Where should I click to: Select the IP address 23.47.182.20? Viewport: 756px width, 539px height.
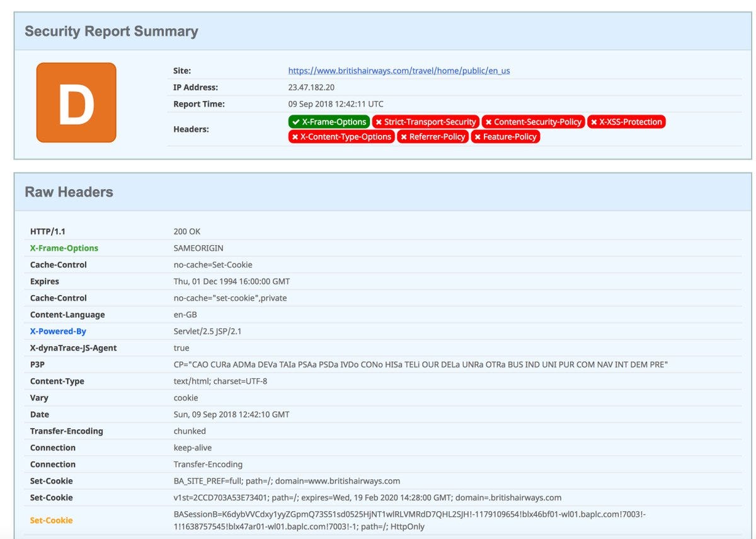(x=311, y=88)
